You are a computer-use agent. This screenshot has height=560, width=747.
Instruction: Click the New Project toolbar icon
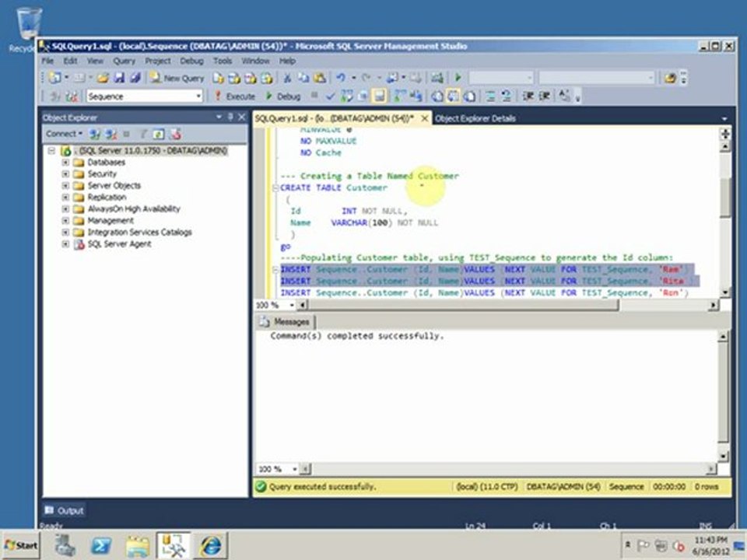coord(54,78)
